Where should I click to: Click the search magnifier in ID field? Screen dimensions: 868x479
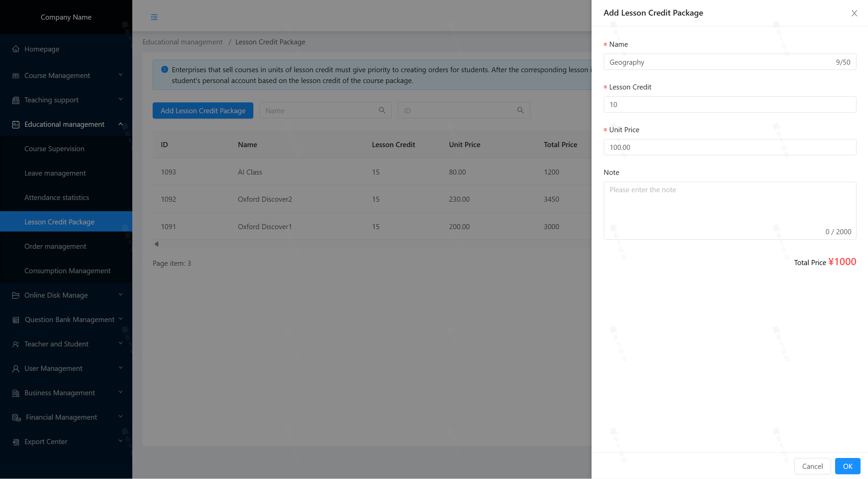click(x=520, y=110)
